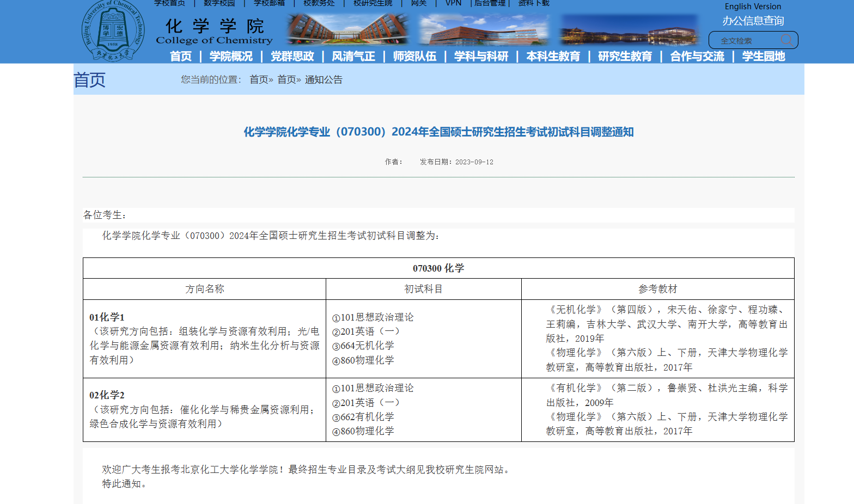Click the 参考教材 column header
The image size is (854, 504).
tap(658, 289)
